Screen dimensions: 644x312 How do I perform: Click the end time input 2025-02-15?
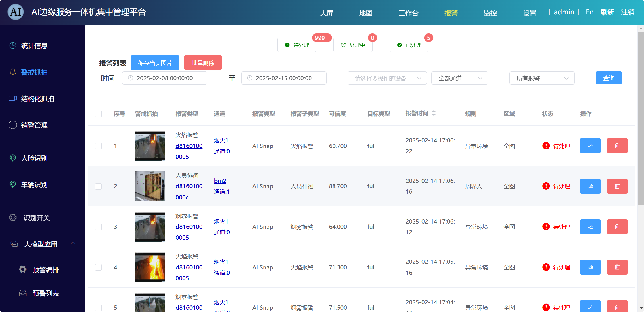284,78
